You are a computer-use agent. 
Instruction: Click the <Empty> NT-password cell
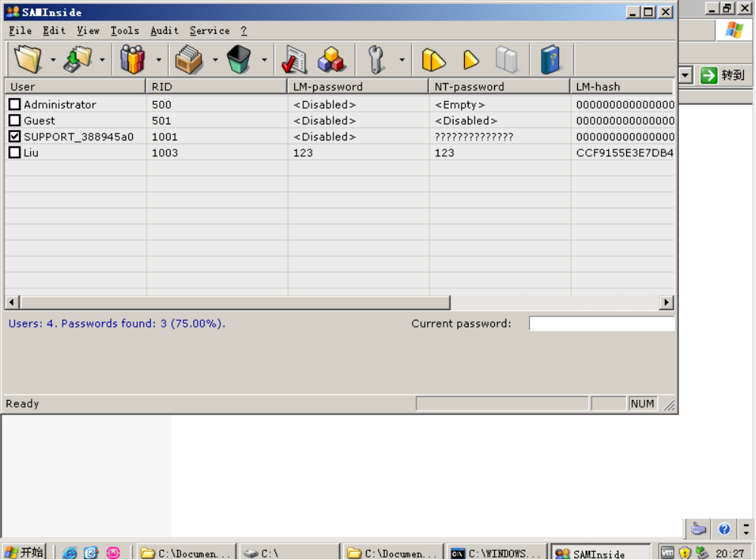point(459,104)
